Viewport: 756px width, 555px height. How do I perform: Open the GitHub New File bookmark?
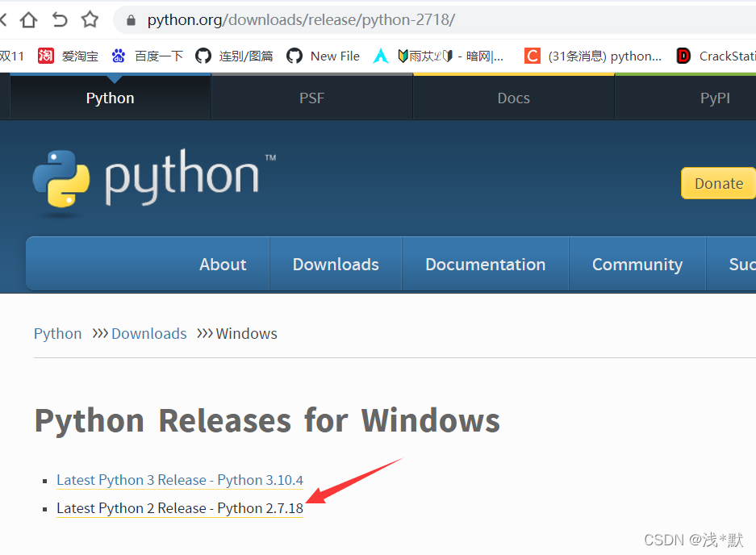[x=324, y=56]
